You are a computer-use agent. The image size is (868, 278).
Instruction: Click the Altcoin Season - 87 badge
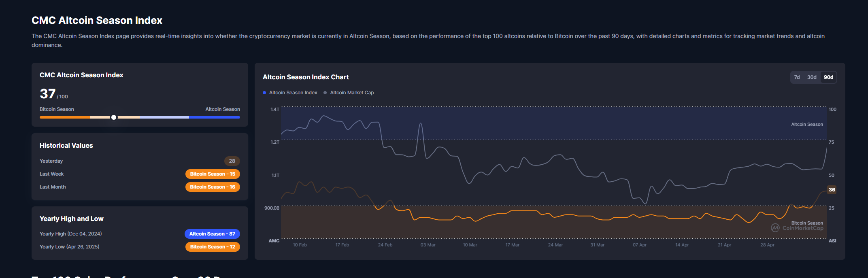pos(212,234)
